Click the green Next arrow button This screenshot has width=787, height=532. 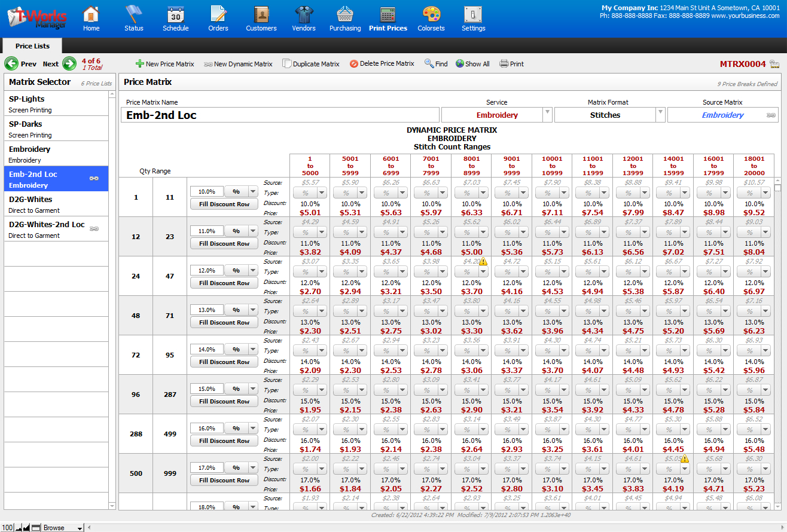tap(69, 64)
